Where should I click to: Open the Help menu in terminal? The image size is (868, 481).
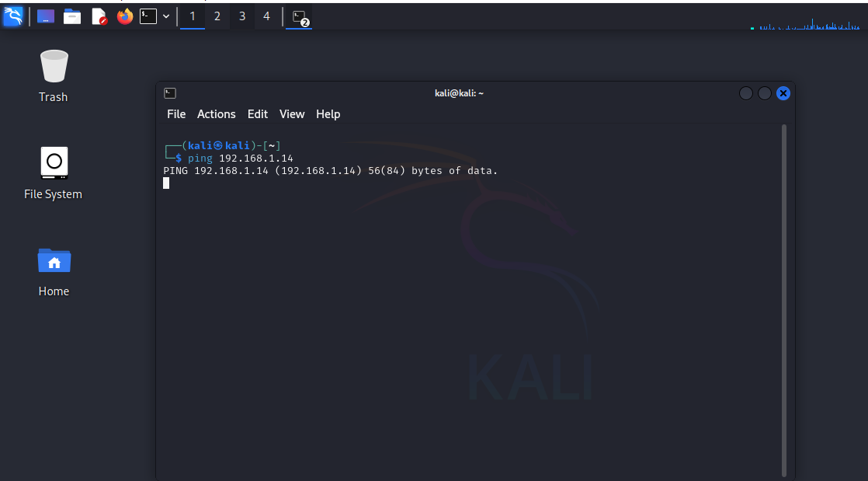[328, 114]
